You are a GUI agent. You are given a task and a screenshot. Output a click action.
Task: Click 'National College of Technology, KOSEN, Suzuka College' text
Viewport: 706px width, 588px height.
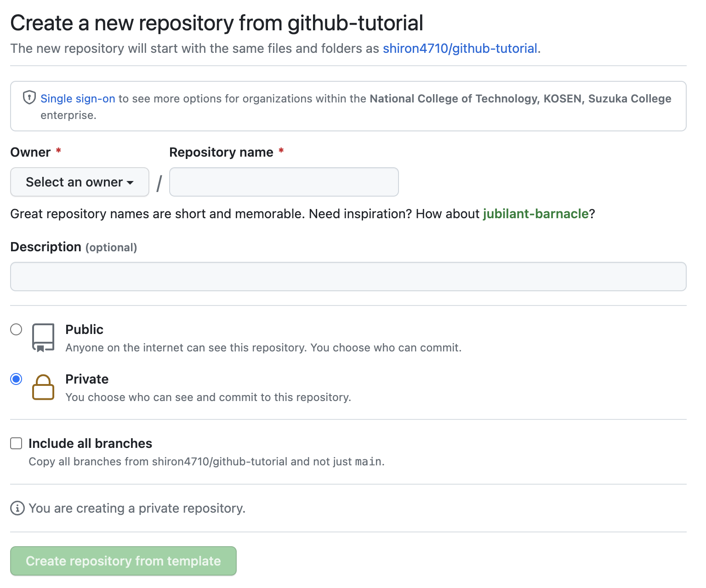520,98
